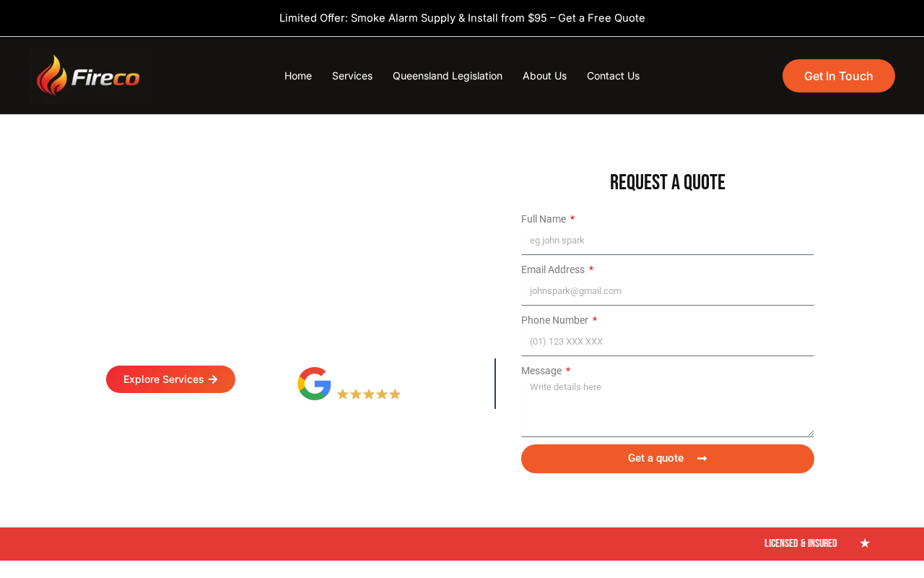Click the Limited Offer smoke alarm banner
The image size is (924, 578).
[462, 18]
